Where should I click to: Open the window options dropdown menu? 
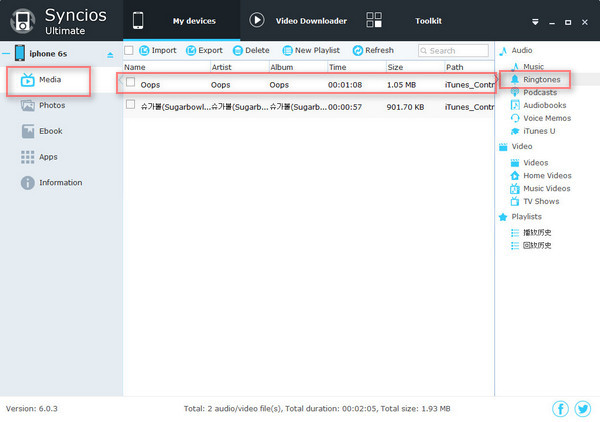(535, 22)
